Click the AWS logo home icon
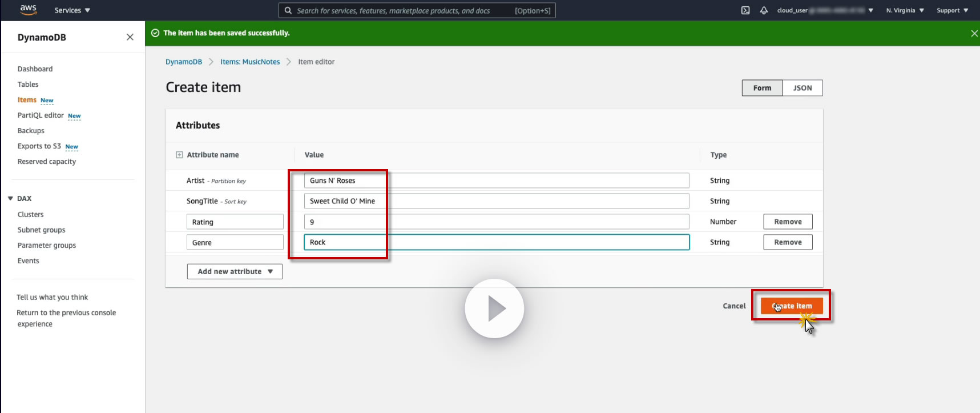 (x=28, y=10)
